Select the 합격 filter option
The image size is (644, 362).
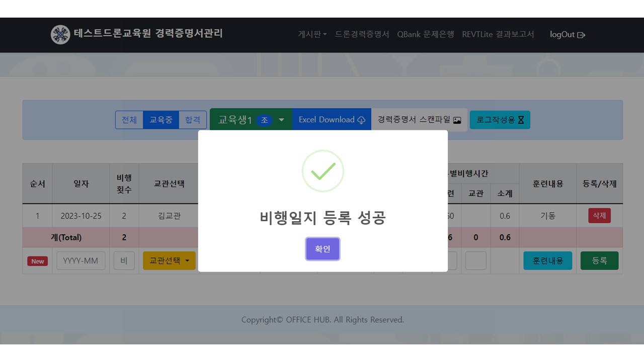[x=193, y=120]
